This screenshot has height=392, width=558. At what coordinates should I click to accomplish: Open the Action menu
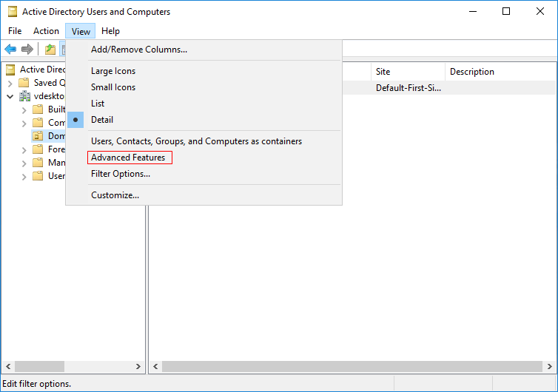[x=46, y=31]
